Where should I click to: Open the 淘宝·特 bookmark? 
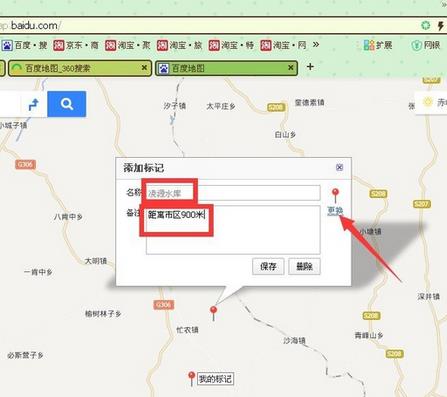(231, 45)
